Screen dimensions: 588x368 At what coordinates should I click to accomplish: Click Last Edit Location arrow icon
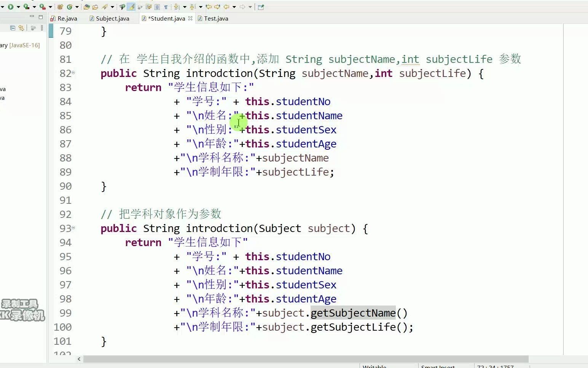tap(209, 7)
